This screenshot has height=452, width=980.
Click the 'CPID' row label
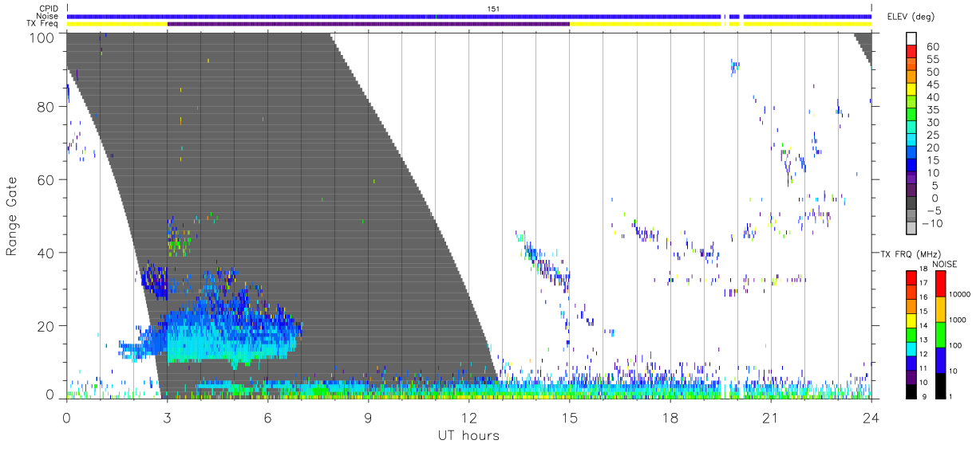click(x=49, y=8)
